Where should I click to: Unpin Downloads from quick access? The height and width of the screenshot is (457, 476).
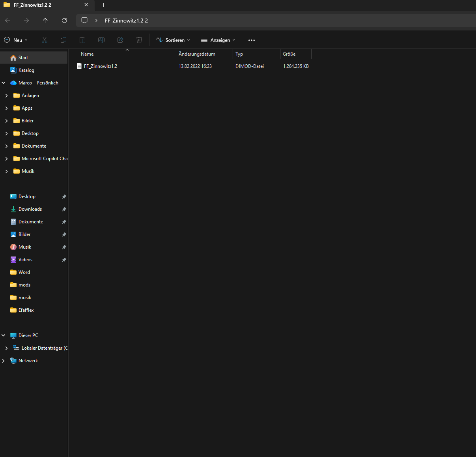[64, 209]
